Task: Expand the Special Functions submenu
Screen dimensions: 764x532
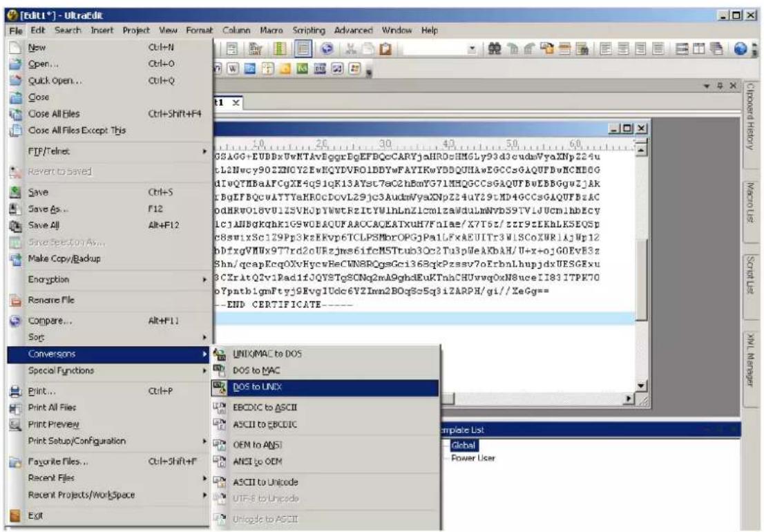Action: coord(110,371)
